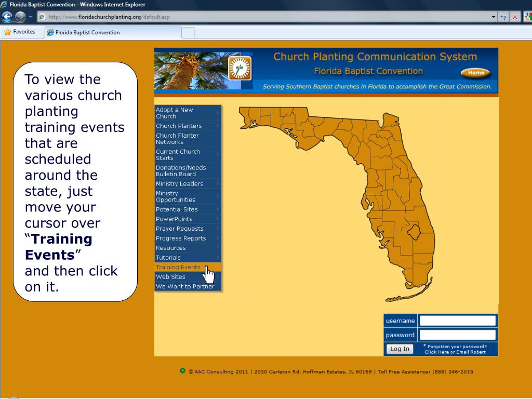Image resolution: width=532 pixels, height=399 pixels.
Task: Click the browser Back arrow button
Action: (x=7, y=16)
